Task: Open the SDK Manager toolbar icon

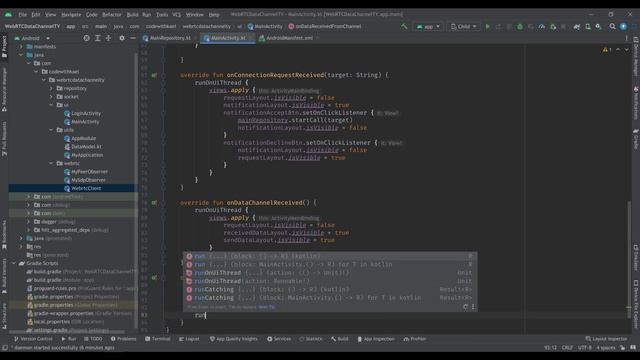Action: (x=598, y=27)
